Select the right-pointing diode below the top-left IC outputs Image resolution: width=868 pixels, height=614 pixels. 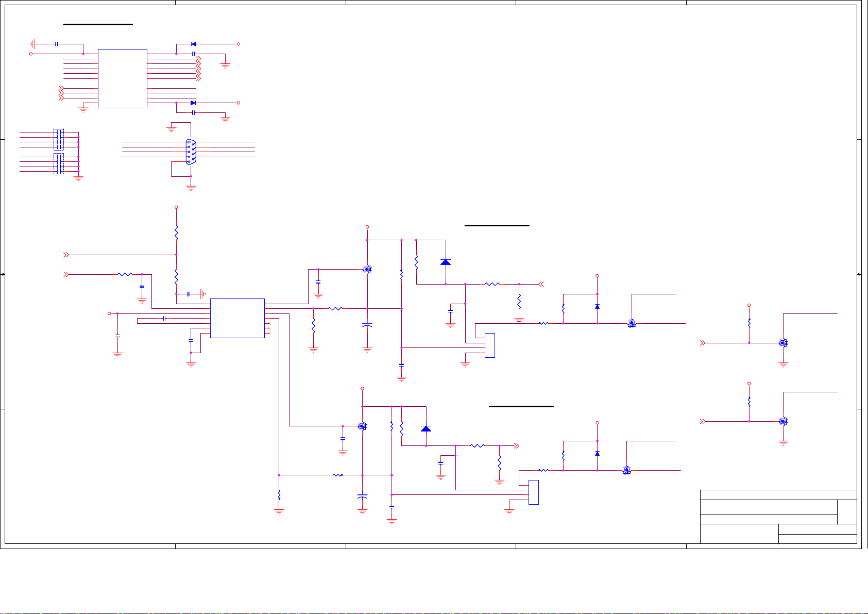coord(193,103)
